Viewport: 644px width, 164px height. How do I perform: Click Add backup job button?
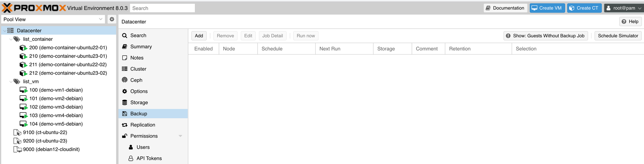(199, 36)
